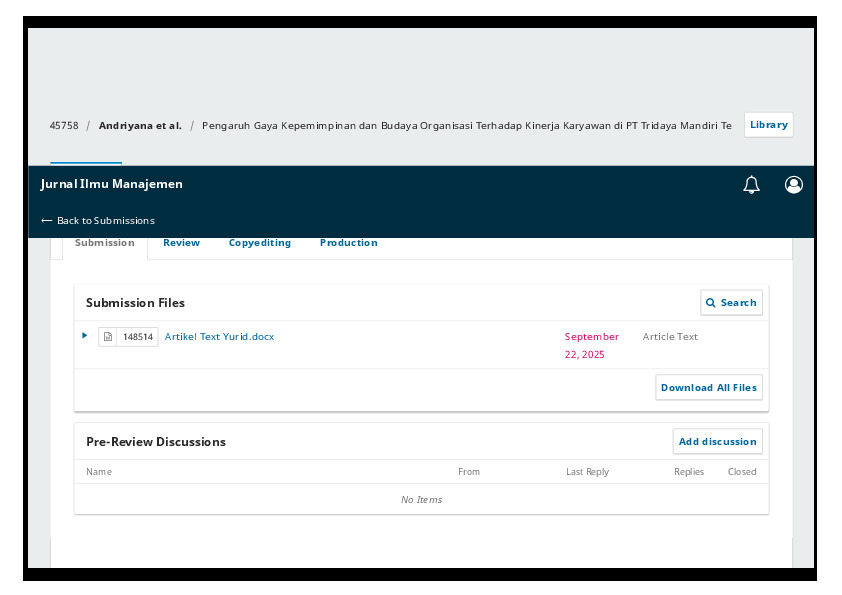Click Search in Submission Files
Screen dimensions: 842x595
click(731, 303)
